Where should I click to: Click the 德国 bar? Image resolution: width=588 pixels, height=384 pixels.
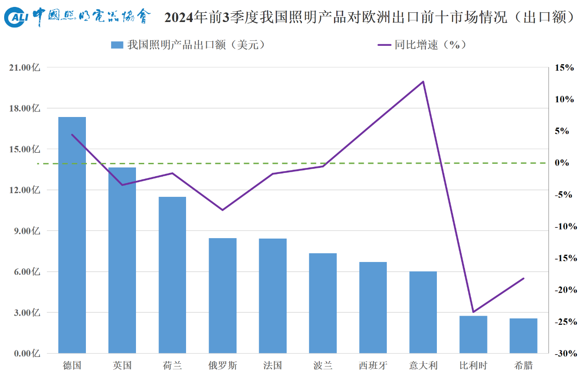pos(72,235)
